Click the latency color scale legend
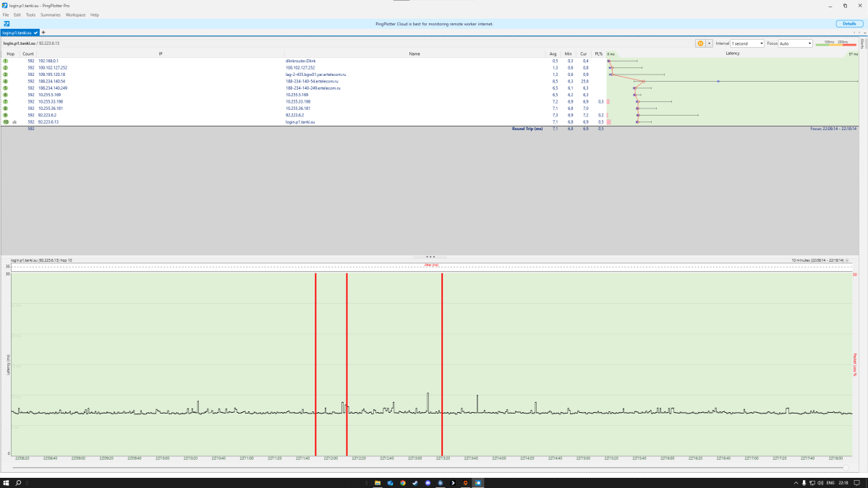 [835, 44]
